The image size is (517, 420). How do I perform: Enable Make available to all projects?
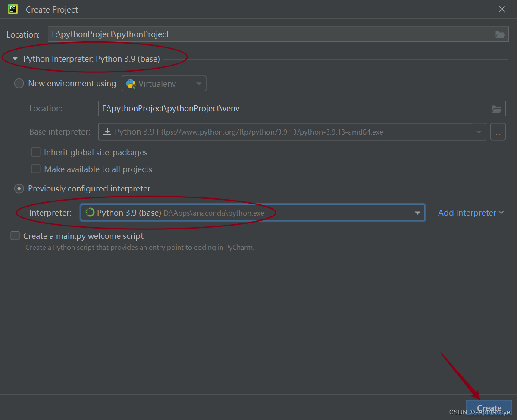point(36,169)
